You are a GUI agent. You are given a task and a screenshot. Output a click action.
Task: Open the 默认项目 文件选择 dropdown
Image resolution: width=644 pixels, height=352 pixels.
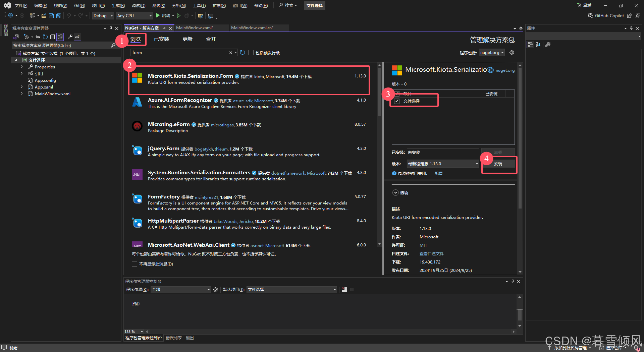click(x=292, y=290)
